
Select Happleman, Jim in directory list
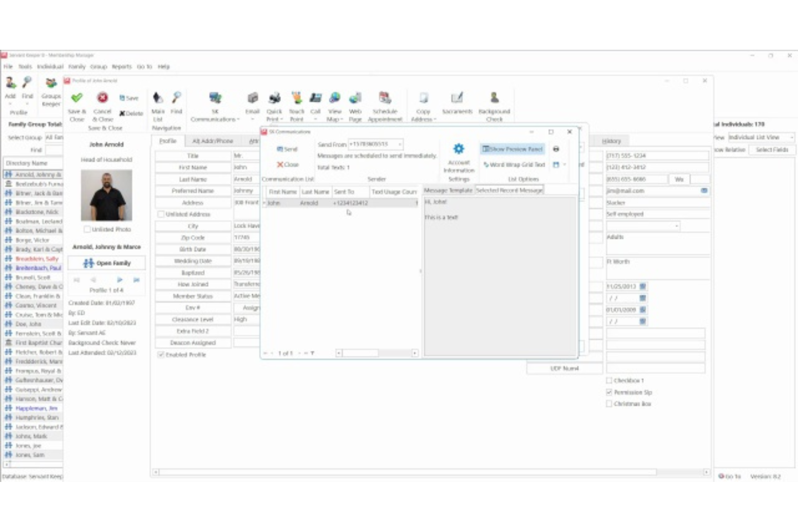[33, 409]
